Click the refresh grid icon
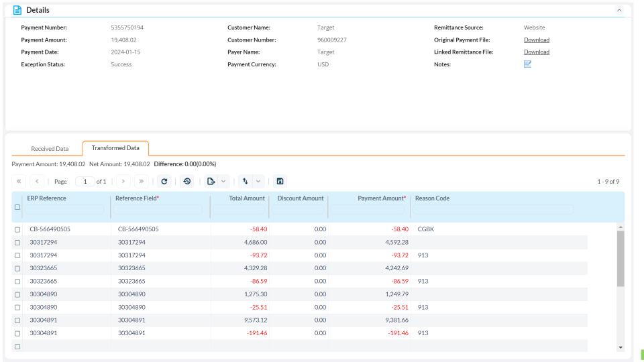The image size is (644, 362). (x=165, y=182)
